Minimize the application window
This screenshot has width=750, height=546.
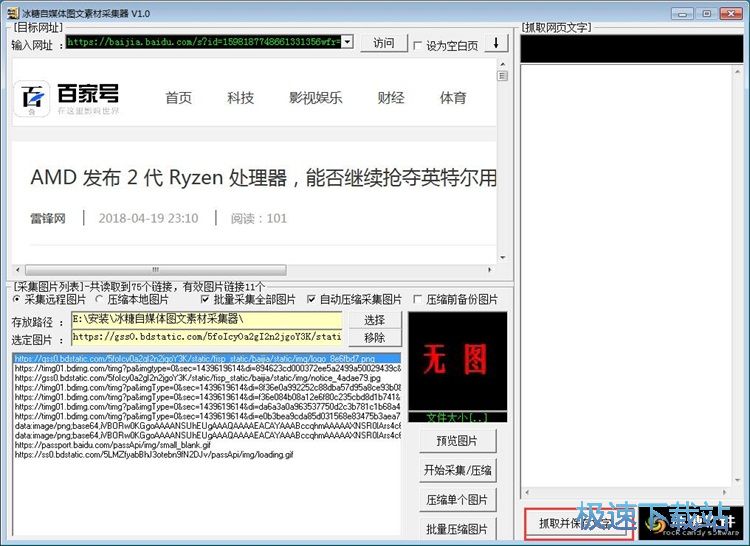point(683,13)
